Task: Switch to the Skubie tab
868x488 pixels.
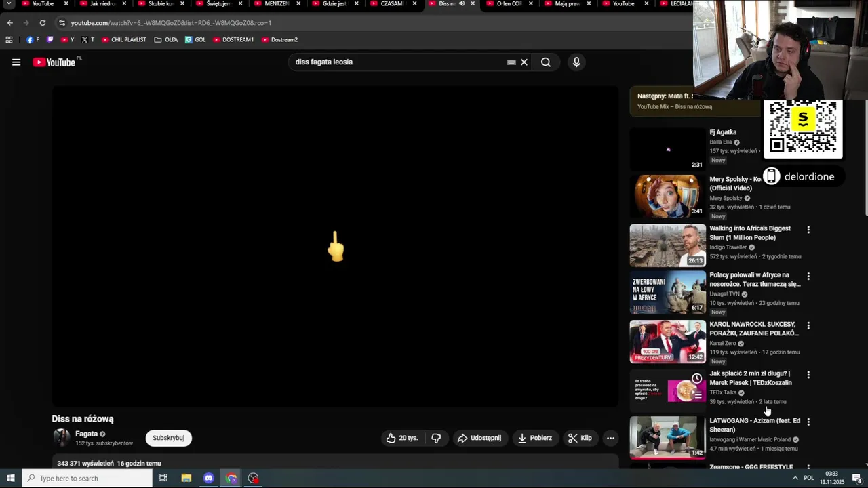Action: click(x=161, y=3)
